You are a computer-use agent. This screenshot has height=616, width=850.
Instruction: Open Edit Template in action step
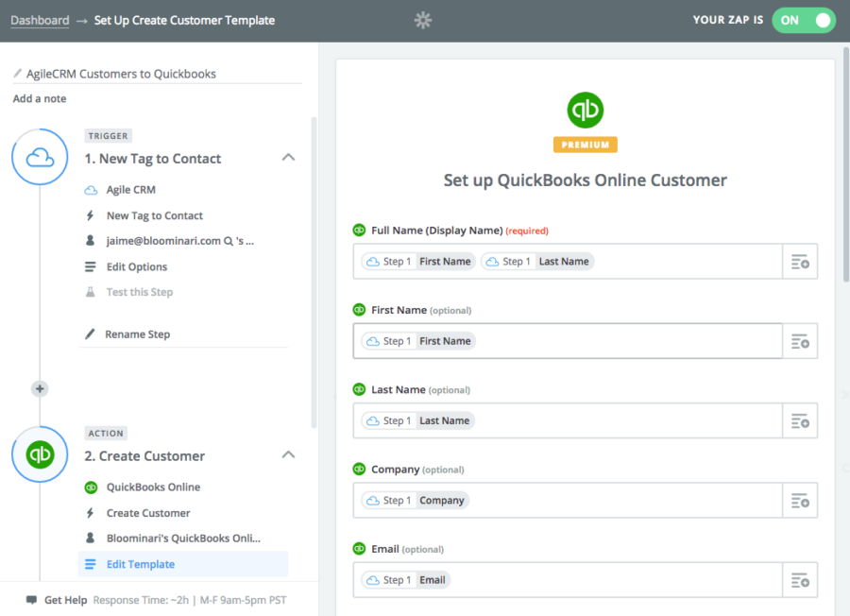point(183,564)
